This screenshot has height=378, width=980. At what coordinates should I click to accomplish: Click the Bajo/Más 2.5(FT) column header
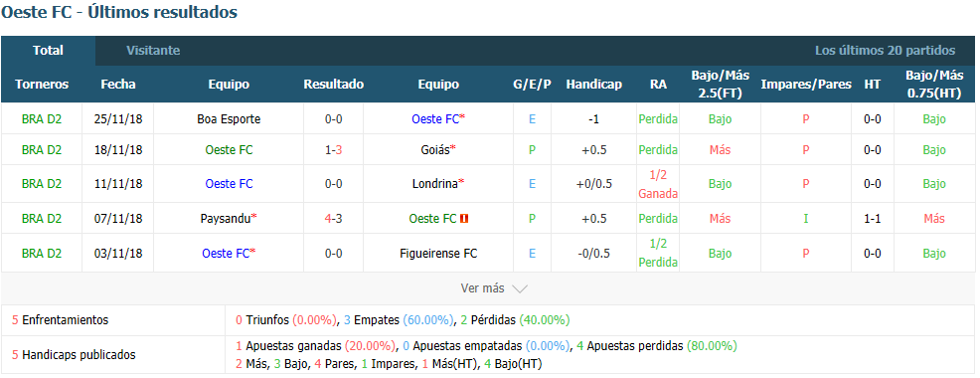point(720,85)
